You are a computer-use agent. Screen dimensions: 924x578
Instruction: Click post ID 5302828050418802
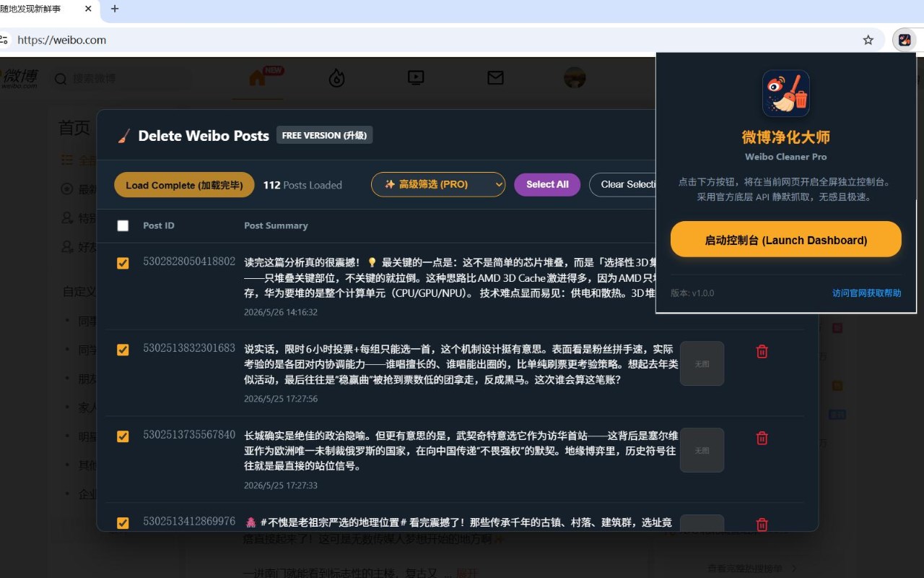click(x=189, y=262)
